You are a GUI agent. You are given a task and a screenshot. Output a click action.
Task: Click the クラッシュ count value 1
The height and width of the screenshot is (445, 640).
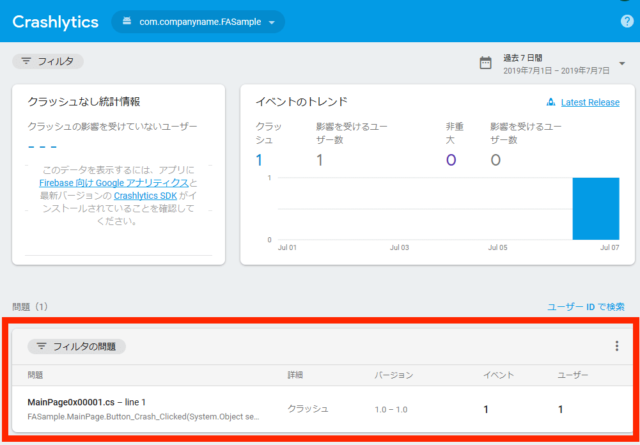259,160
